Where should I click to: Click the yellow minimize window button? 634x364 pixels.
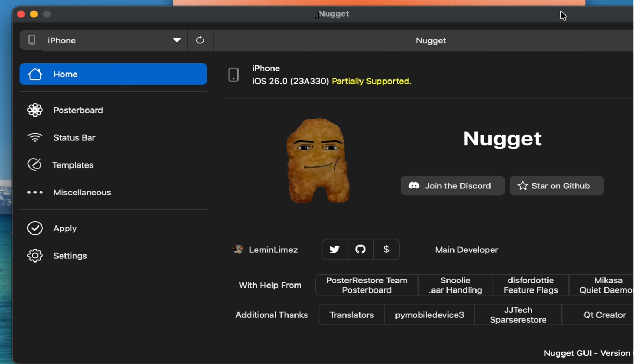pos(34,14)
